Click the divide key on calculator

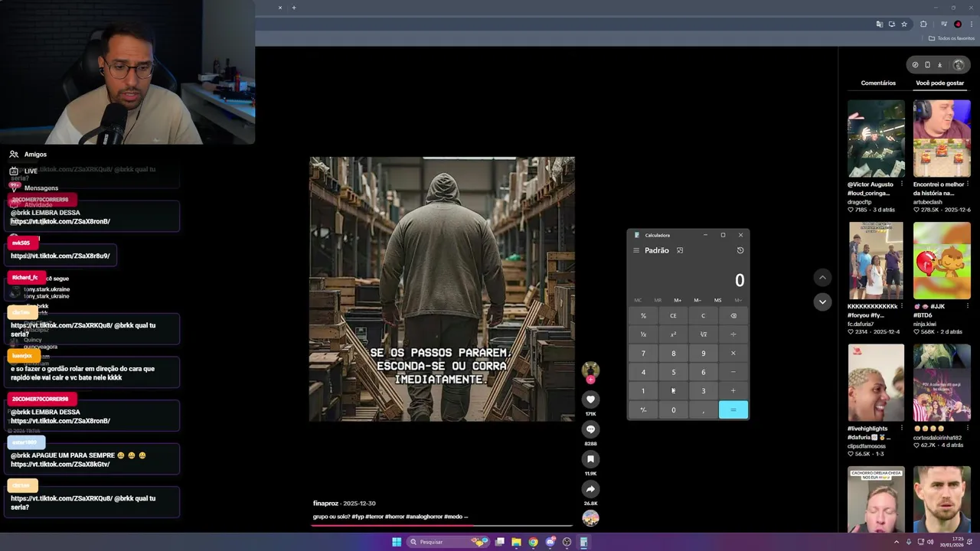(733, 334)
